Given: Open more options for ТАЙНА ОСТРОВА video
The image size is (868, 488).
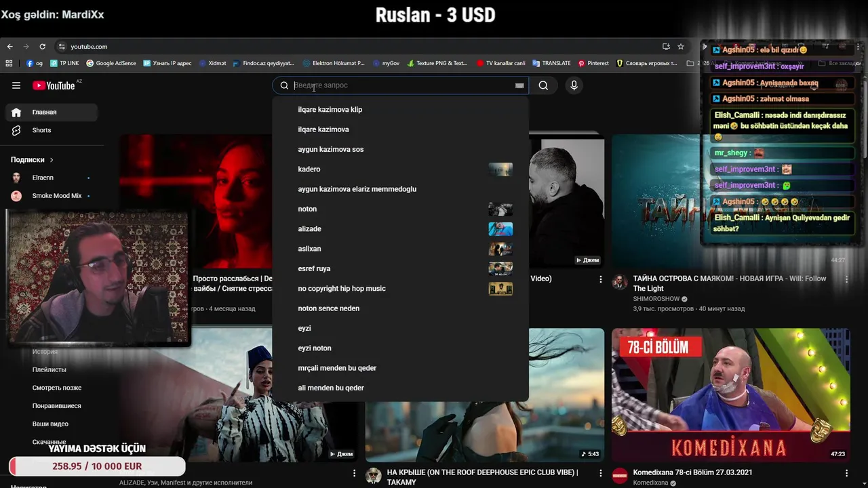Looking at the screenshot, I should pyautogui.click(x=846, y=279).
